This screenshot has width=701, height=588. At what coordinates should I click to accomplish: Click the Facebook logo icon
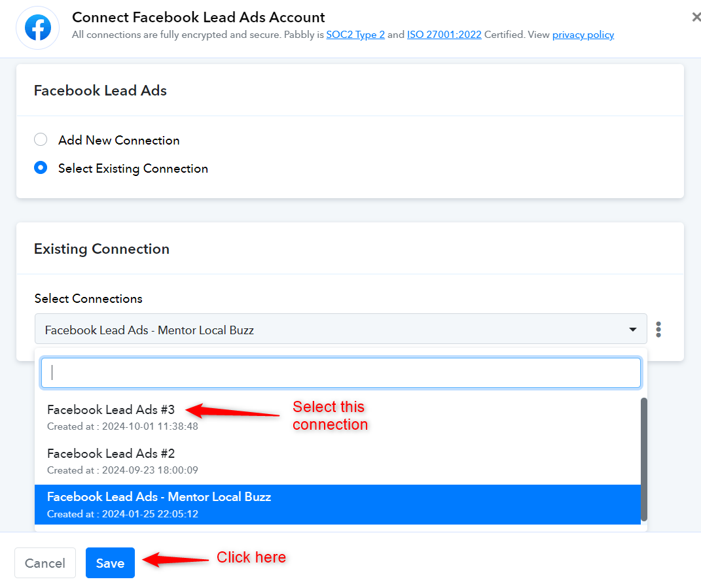pos(37,27)
